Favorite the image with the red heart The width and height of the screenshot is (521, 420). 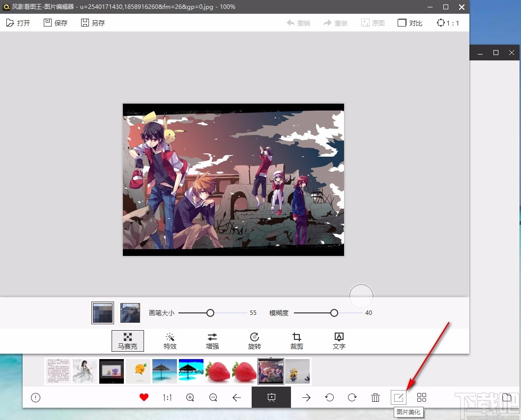(x=144, y=397)
